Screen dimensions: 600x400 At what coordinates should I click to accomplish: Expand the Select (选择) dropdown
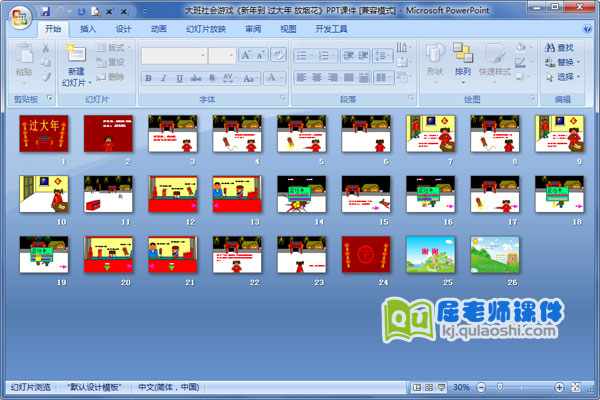[x=579, y=77]
